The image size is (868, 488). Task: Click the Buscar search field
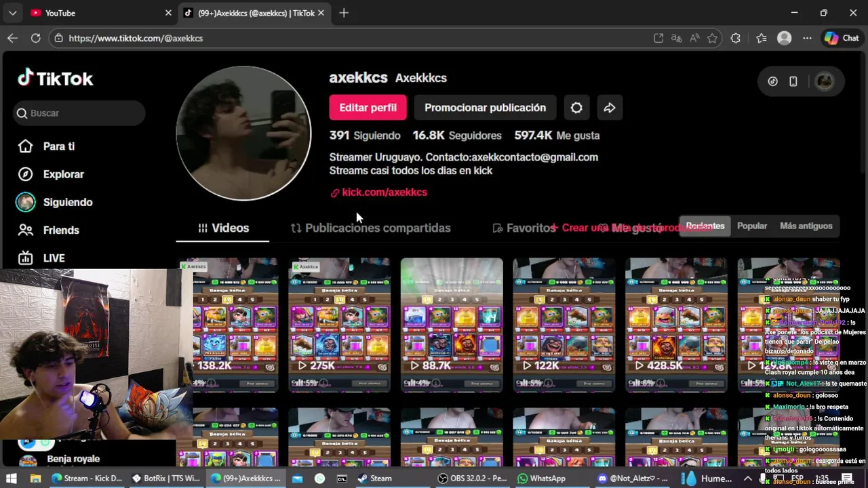tap(79, 113)
